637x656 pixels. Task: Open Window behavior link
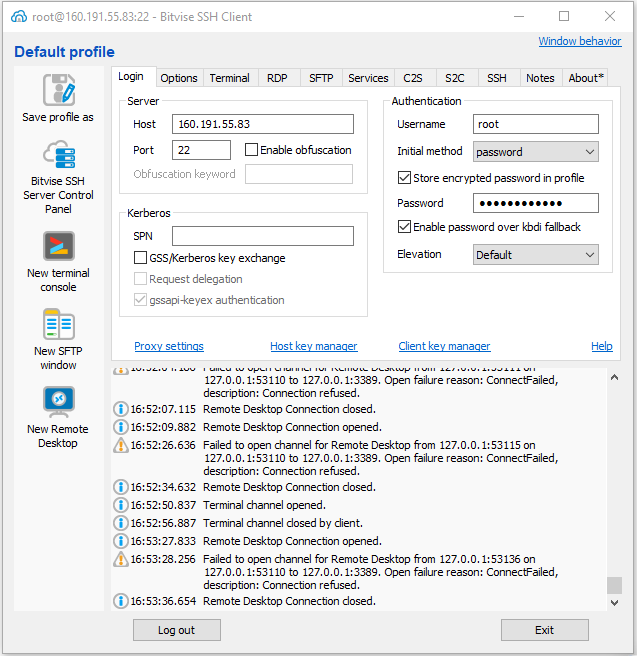pyautogui.click(x=580, y=41)
